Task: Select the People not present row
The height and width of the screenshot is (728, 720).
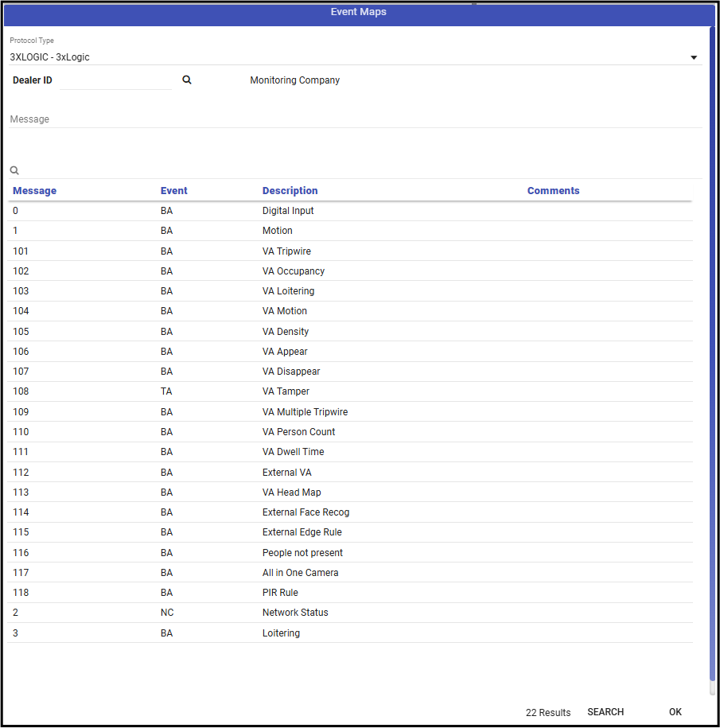Action: click(x=350, y=552)
